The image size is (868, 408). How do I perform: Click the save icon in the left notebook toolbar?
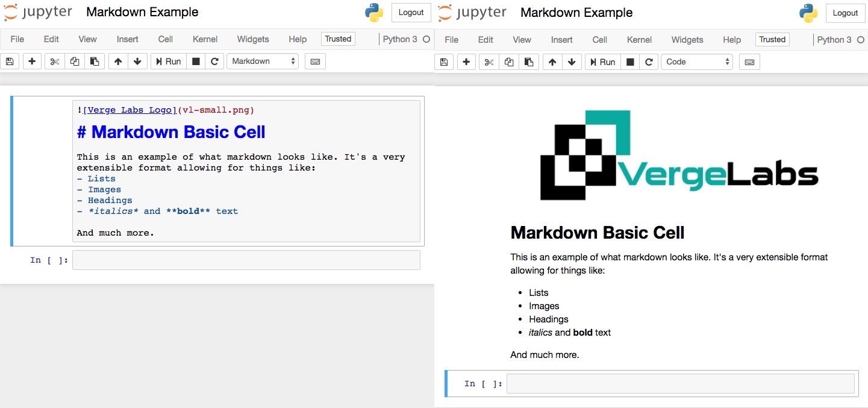10,61
